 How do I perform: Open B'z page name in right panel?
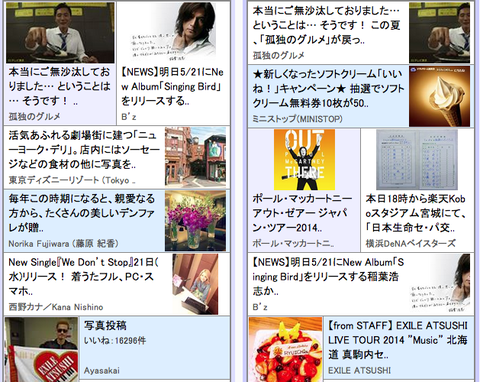pyautogui.click(x=260, y=307)
